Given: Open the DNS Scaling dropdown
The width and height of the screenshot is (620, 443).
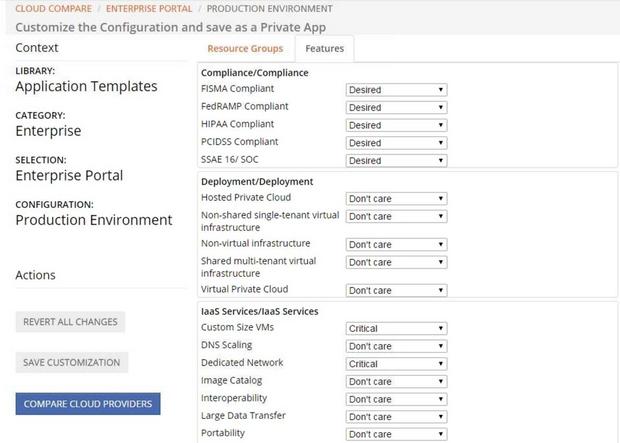Looking at the screenshot, I should 396,346.
